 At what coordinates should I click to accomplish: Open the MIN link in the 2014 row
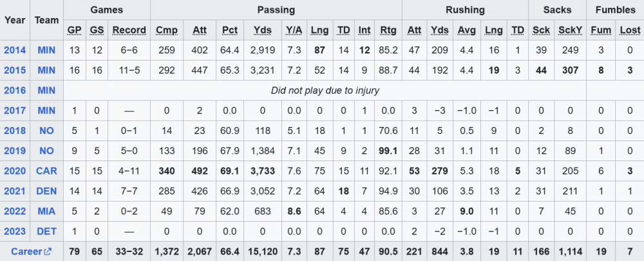click(x=46, y=50)
